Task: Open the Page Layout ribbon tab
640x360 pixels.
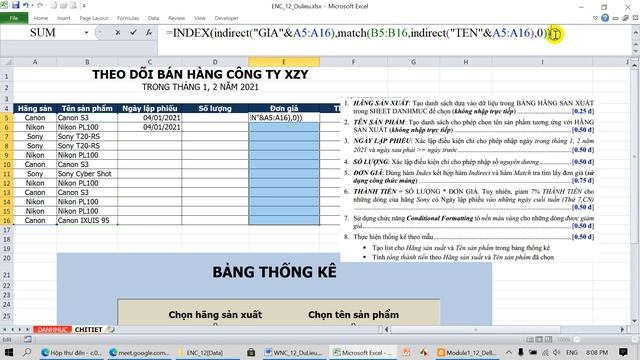Action: click(93, 18)
